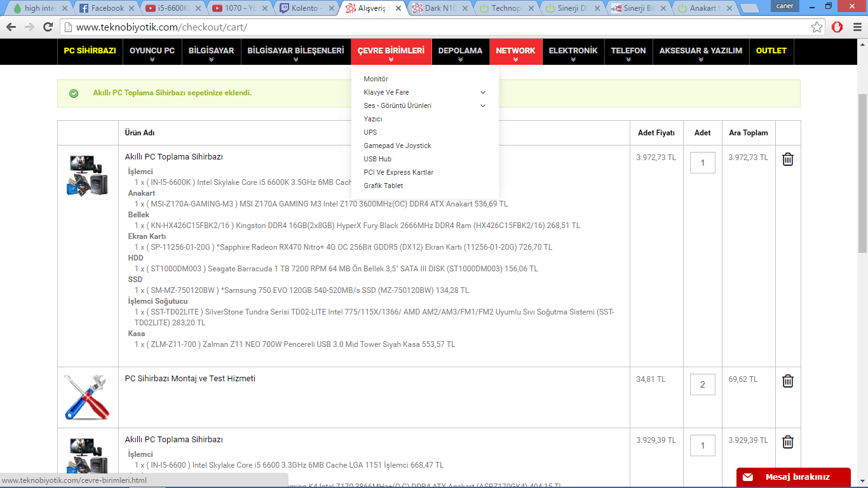Expand the AKSESUAR & YAZILIM menu
Screen dimensions: 868x488
[701, 51]
